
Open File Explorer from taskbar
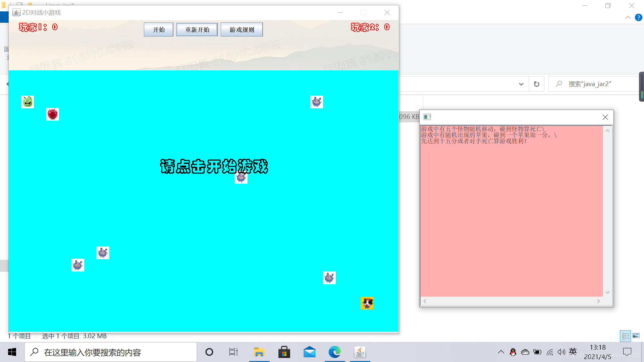[259, 352]
